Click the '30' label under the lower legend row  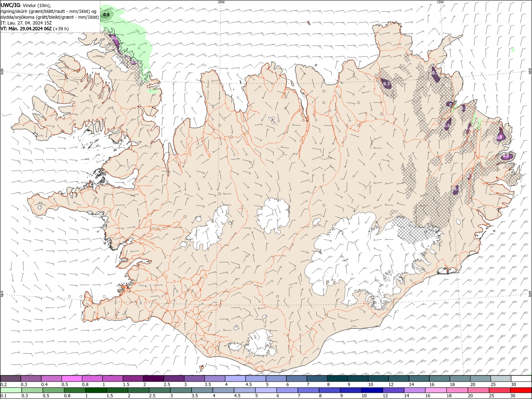pos(513,396)
